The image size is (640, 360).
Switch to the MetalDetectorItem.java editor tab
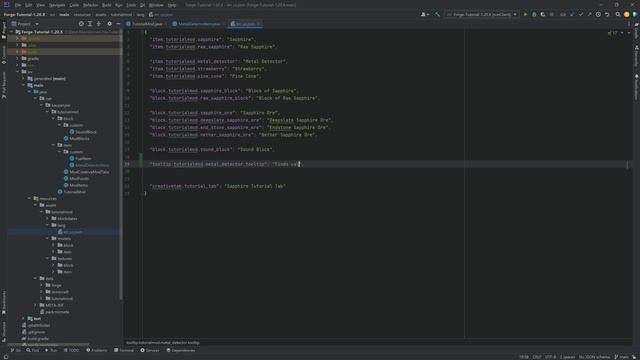198,24
